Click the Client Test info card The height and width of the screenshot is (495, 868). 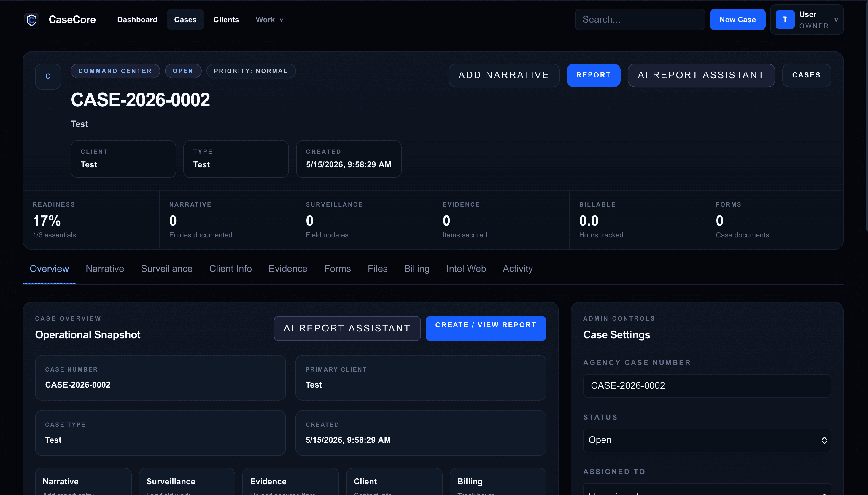click(123, 159)
